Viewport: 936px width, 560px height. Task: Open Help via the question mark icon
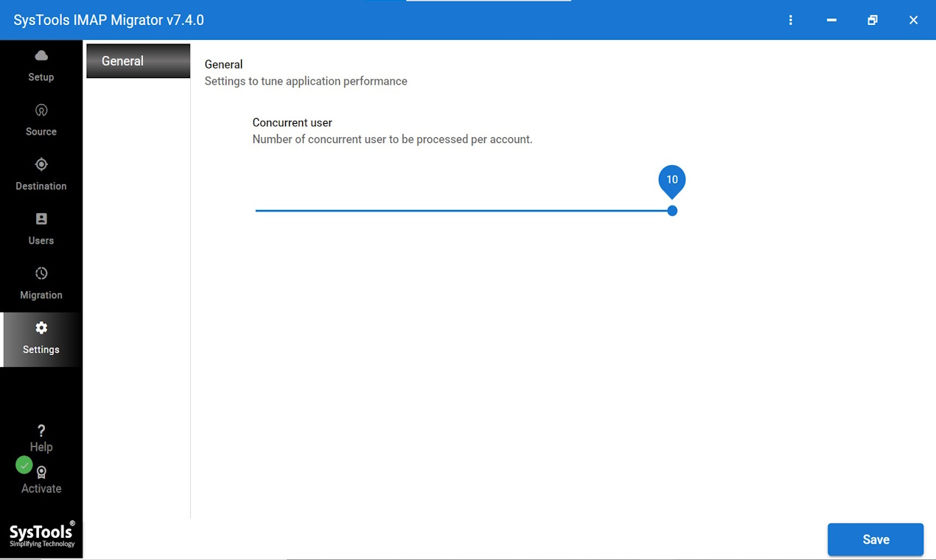coord(41,430)
